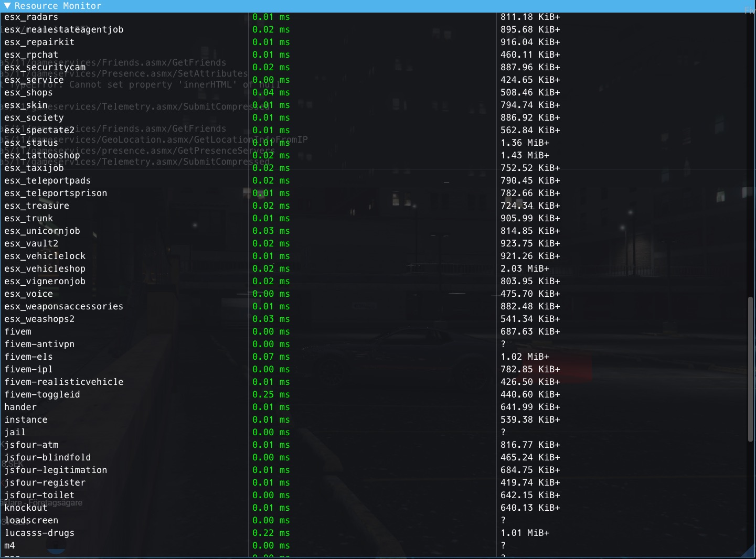This screenshot has width=756, height=559.
Task: Click the 0.22 ms CPU value
Action: pos(271,533)
